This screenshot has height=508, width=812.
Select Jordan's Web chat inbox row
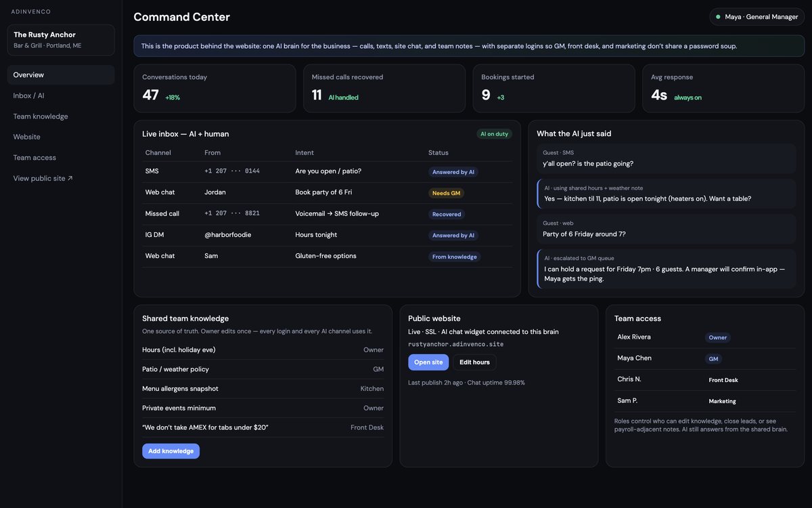pos(327,193)
